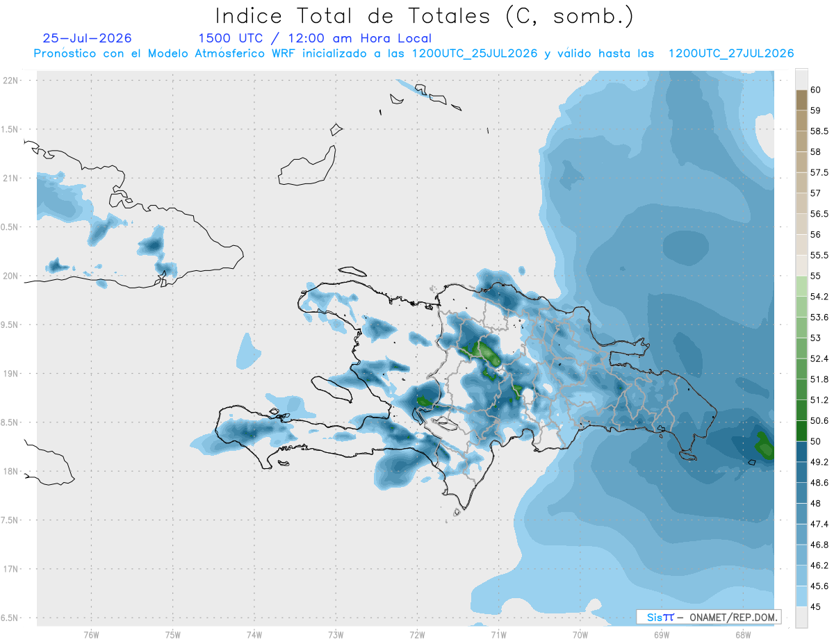This screenshot has width=834, height=644.
Task: Select the lightest blue swatch between 45 and 45.6
Action: coord(801,595)
